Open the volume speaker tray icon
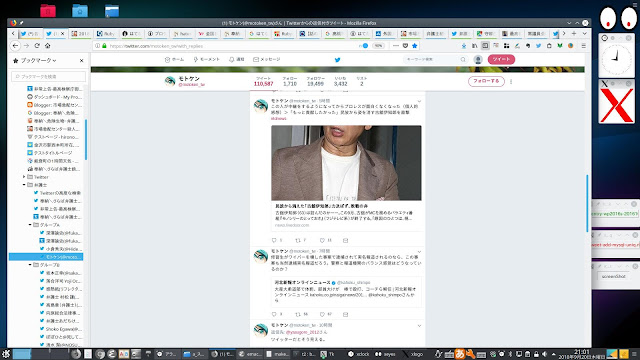This screenshot has width=640, height=360. [x=544, y=354]
